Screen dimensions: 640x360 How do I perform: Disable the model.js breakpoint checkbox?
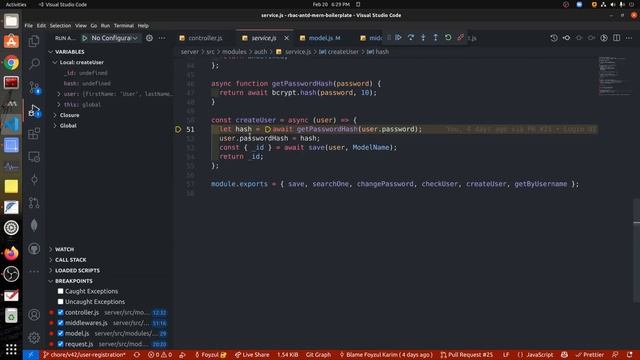point(60,333)
